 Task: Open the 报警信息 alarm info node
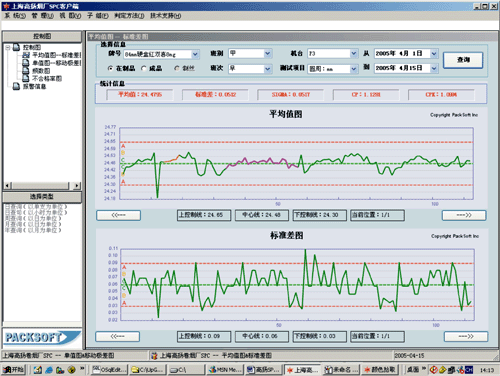(30, 86)
